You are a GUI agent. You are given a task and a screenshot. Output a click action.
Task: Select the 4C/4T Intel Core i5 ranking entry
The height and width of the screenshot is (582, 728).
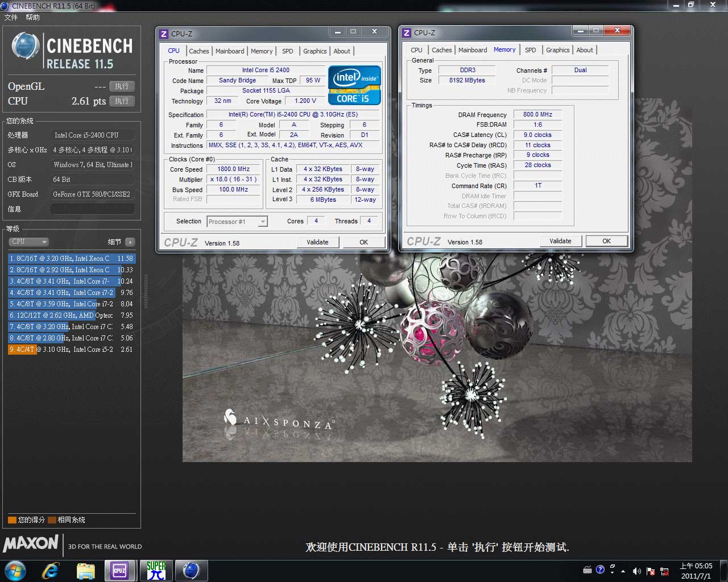71,350
